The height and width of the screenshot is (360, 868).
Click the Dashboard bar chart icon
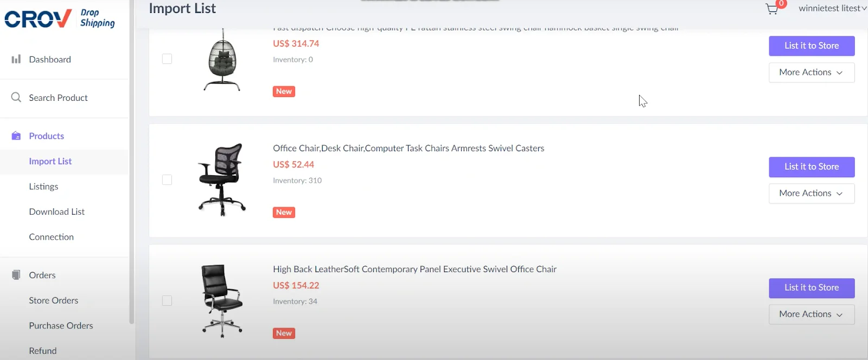[16, 59]
